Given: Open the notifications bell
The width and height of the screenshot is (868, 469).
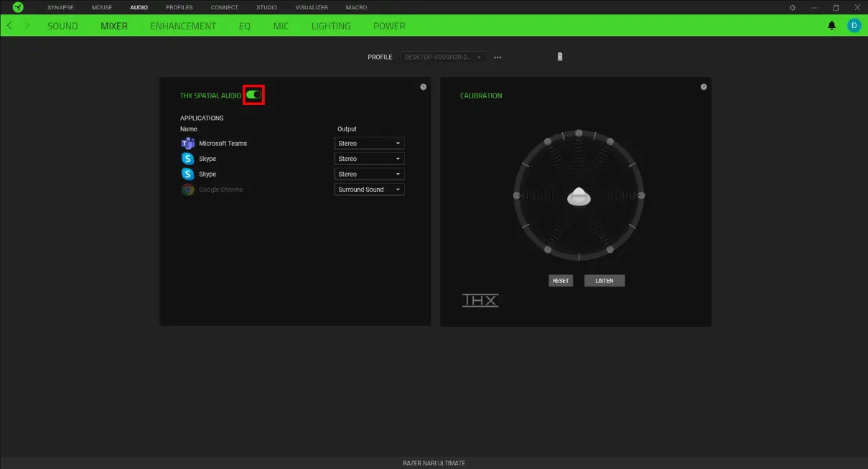Looking at the screenshot, I should (x=831, y=25).
